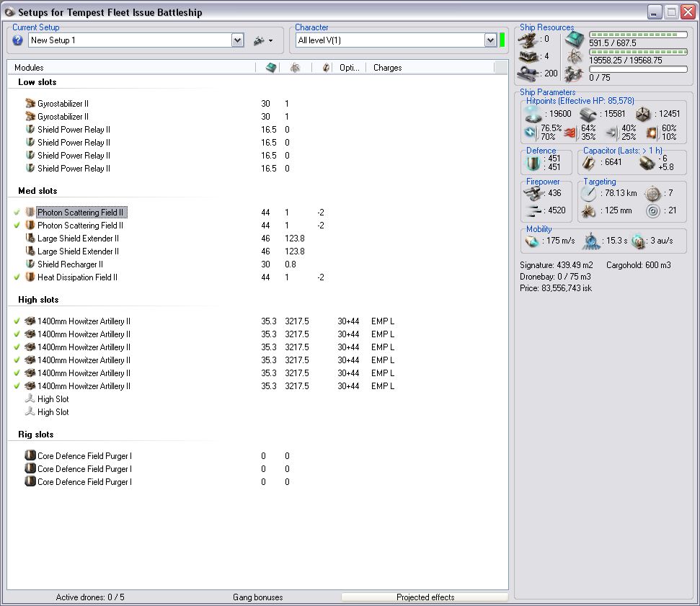Click the powergrid column header icon
Viewport: 700px width, 606px height.
pyautogui.click(x=295, y=68)
